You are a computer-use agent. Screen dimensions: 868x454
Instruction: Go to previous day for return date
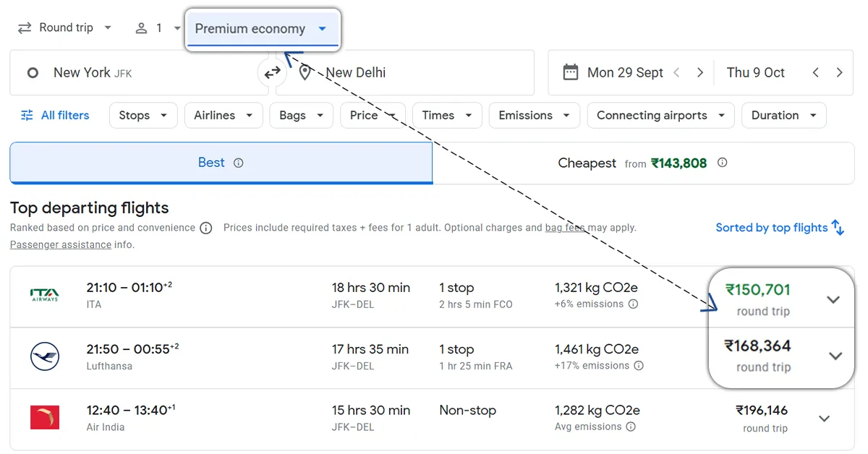[815, 72]
